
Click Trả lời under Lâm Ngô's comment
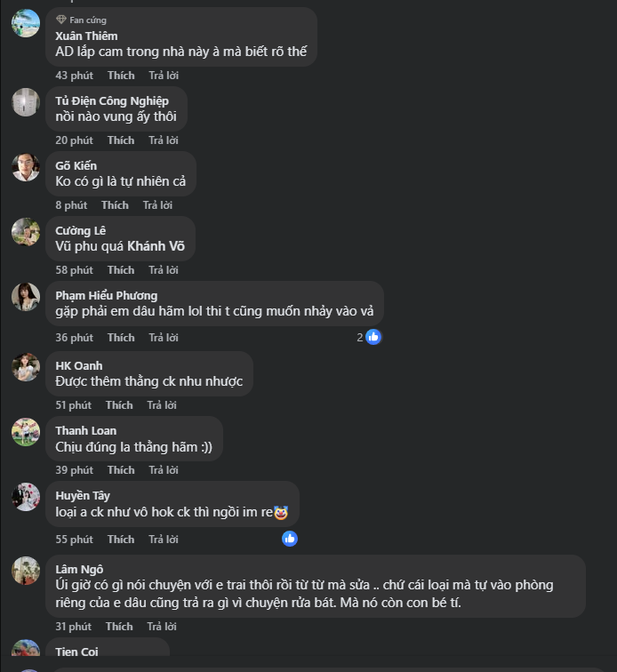tap(163, 627)
